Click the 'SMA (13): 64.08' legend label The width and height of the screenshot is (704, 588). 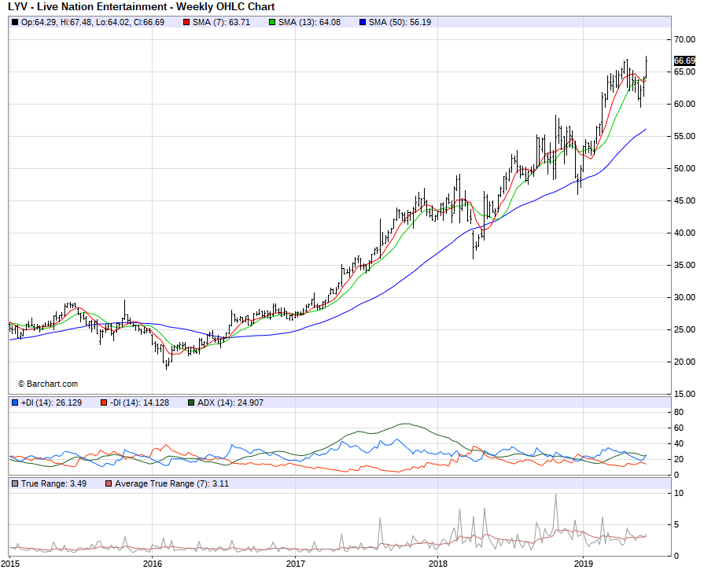(x=309, y=22)
